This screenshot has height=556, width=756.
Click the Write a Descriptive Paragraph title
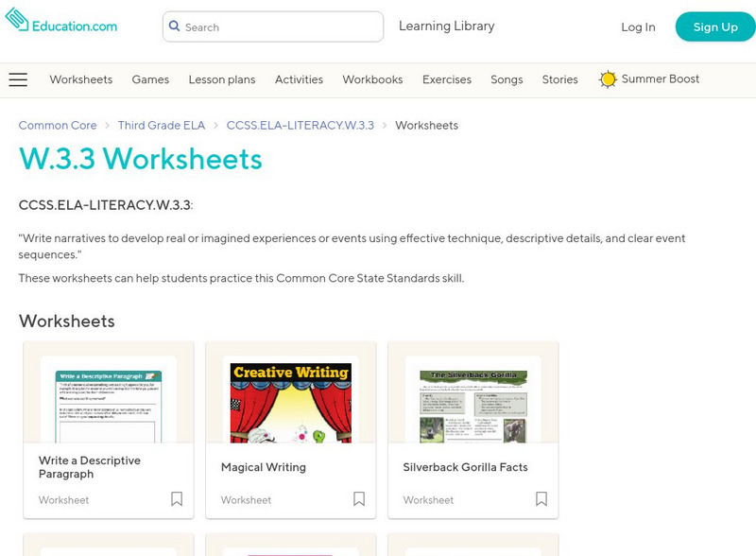(x=90, y=467)
